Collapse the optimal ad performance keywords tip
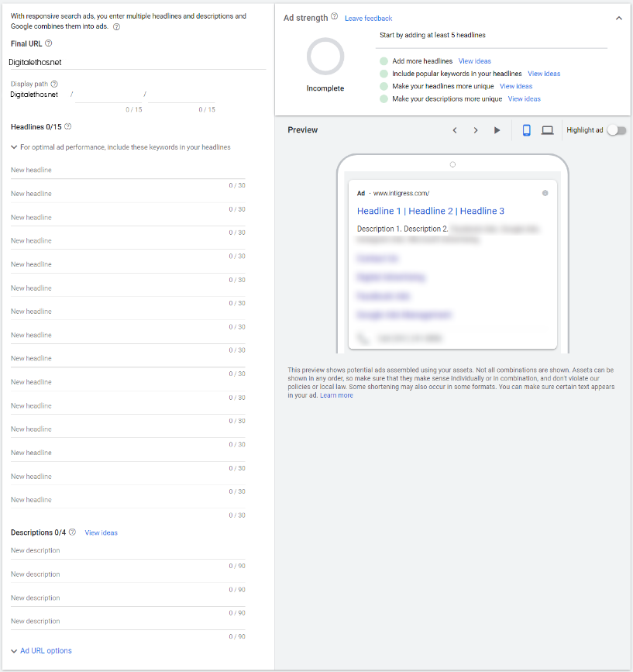The width and height of the screenshot is (633, 672). (x=13, y=146)
